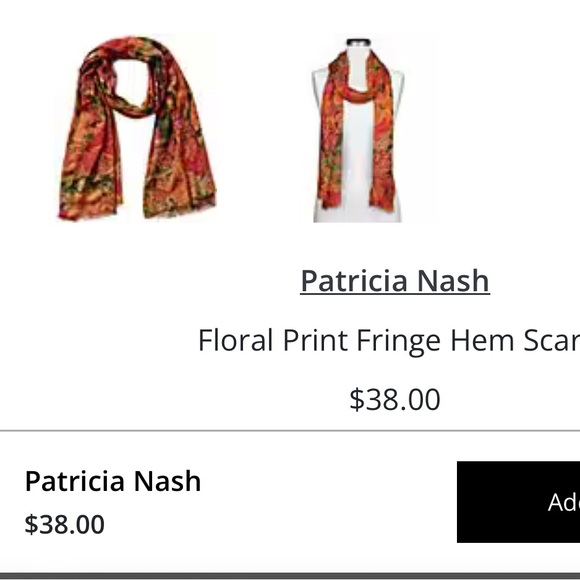Click the left hanging end of mannequin scarf
Viewport: 580px width, 580px height.
tap(330, 148)
